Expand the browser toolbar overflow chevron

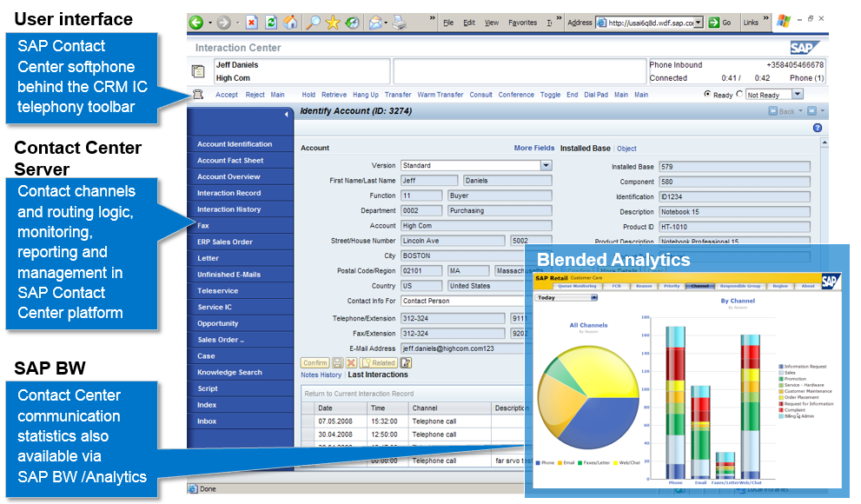point(432,18)
